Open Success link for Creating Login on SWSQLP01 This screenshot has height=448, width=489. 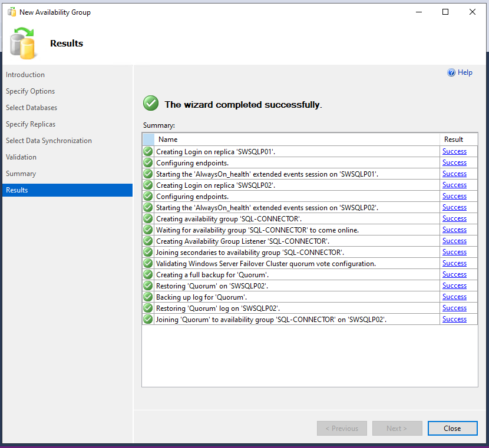tap(454, 151)
